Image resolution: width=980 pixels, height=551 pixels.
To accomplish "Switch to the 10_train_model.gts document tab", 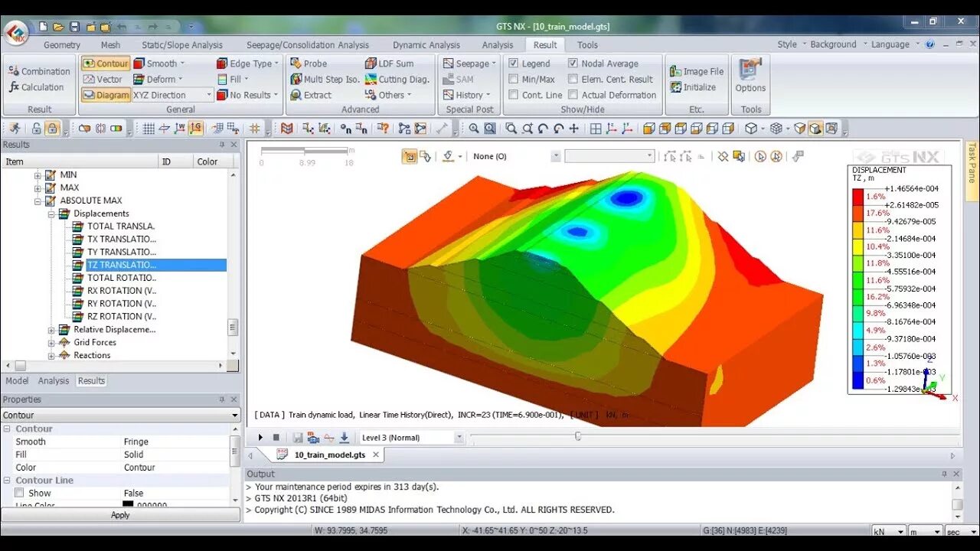I will point(329,455).
